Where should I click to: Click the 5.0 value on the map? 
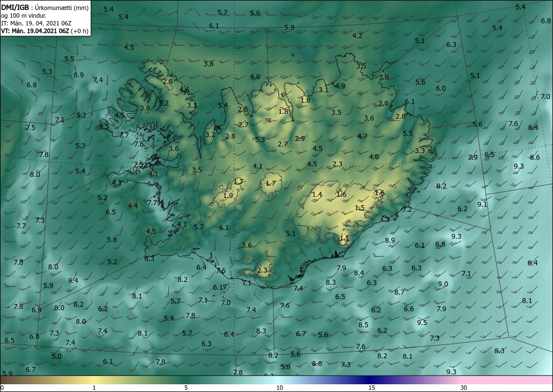[x=56, y=357]
